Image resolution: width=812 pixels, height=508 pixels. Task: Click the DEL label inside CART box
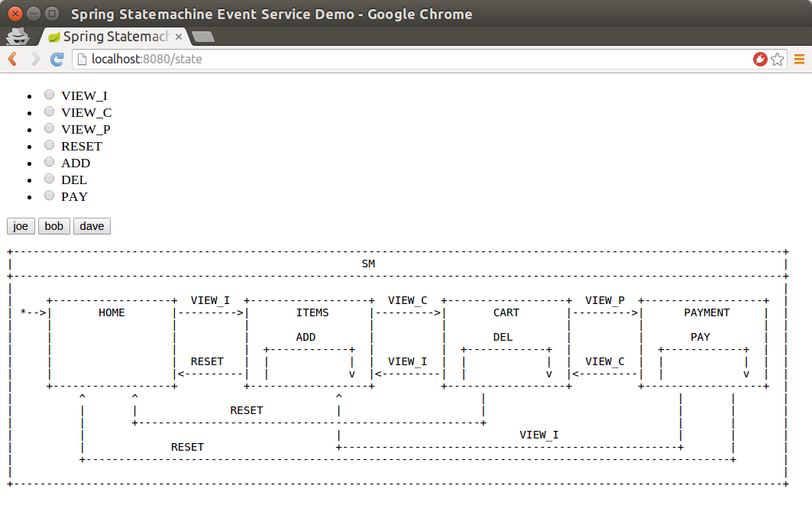click(503, 337)
